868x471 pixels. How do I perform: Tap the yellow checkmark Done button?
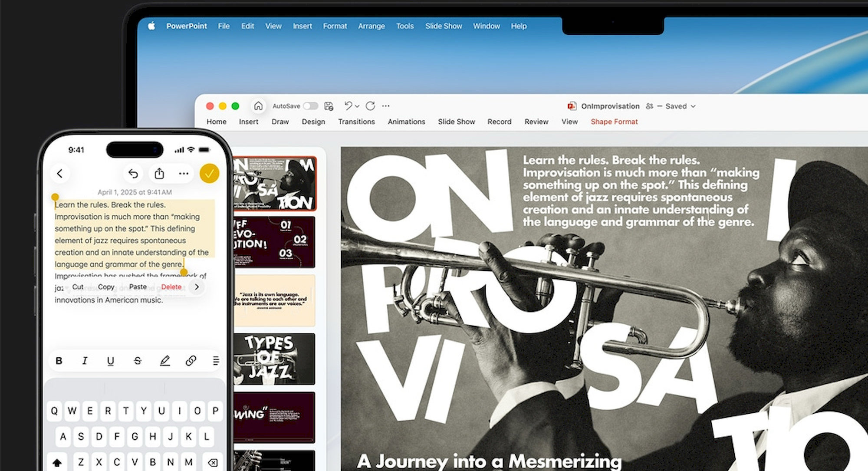pos(209,174)
